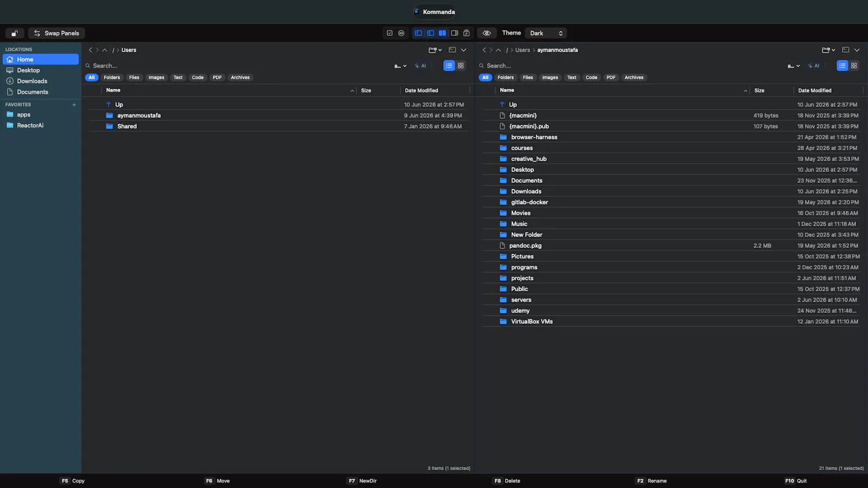Toggle the dual panel layout icon
This screenshot has height=488, width=868.
443,33
